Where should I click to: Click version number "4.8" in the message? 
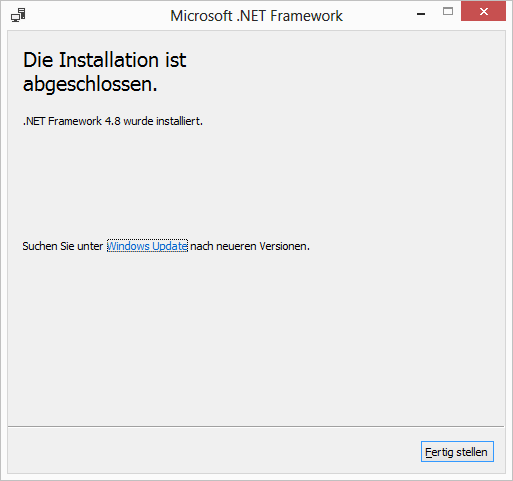113,121
